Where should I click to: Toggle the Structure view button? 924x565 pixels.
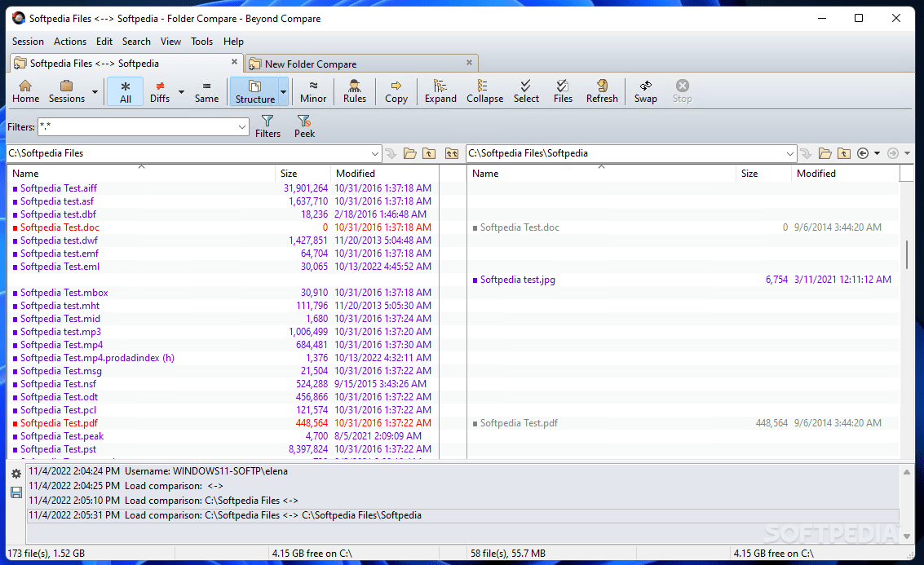pos(254,91)
